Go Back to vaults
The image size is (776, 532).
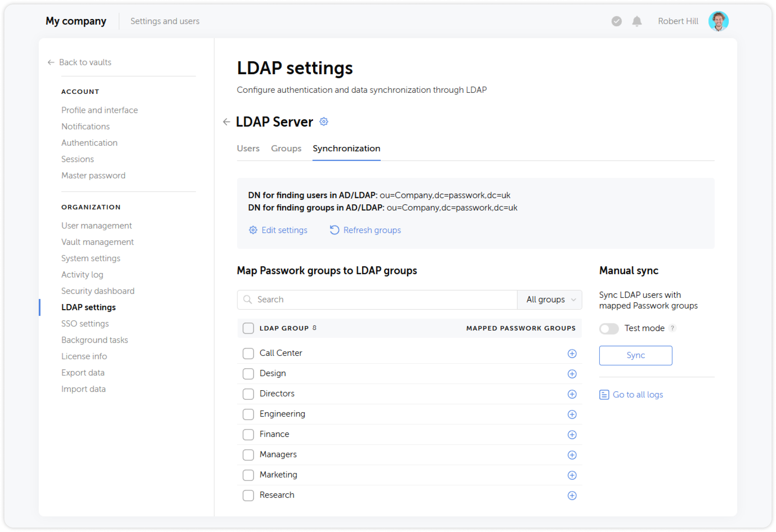[79, 62]
